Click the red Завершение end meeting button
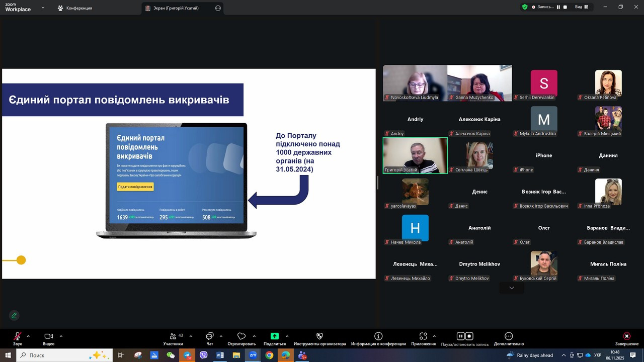Viewport: 644px width, 362px height. 626,336
